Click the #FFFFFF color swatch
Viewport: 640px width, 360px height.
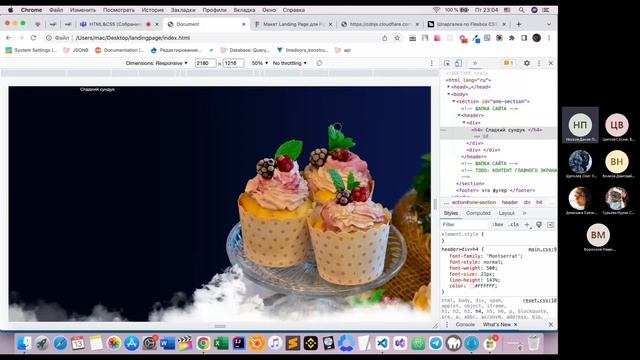point(472,287)
